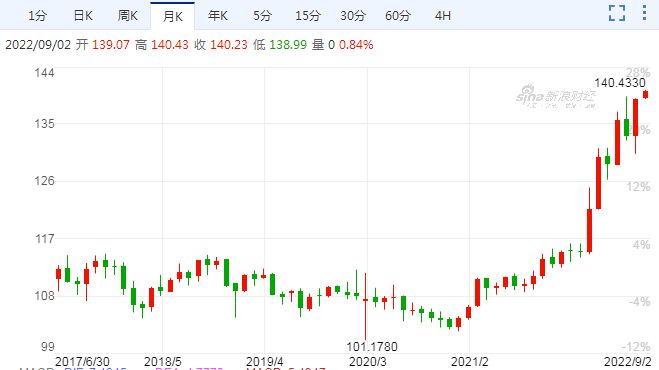Click the 99 price axis label
The height and width of the screenshot is (370, 659).
point(48,347)
